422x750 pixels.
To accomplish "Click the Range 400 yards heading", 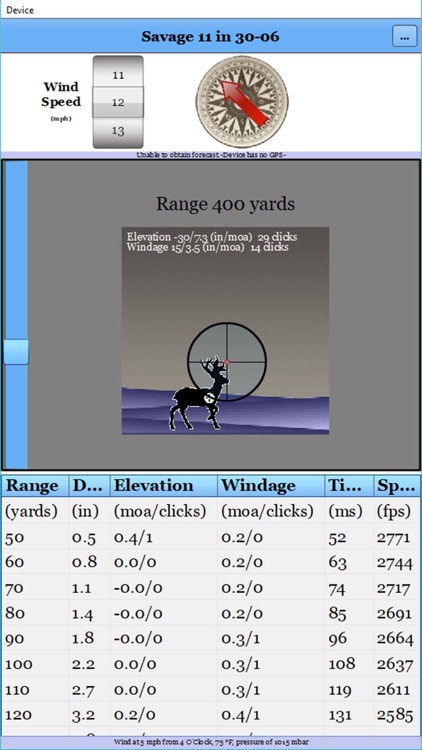I will [225, 204].
